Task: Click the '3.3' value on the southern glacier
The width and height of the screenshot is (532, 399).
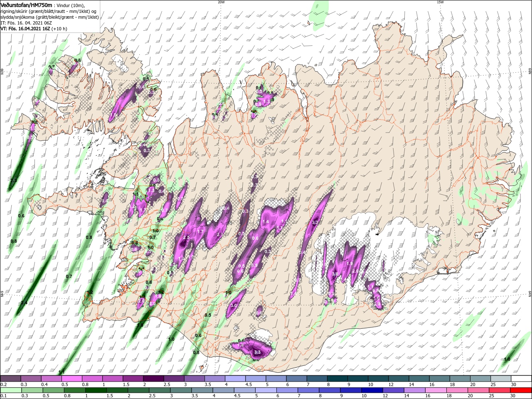Action: tap(257, 352)
